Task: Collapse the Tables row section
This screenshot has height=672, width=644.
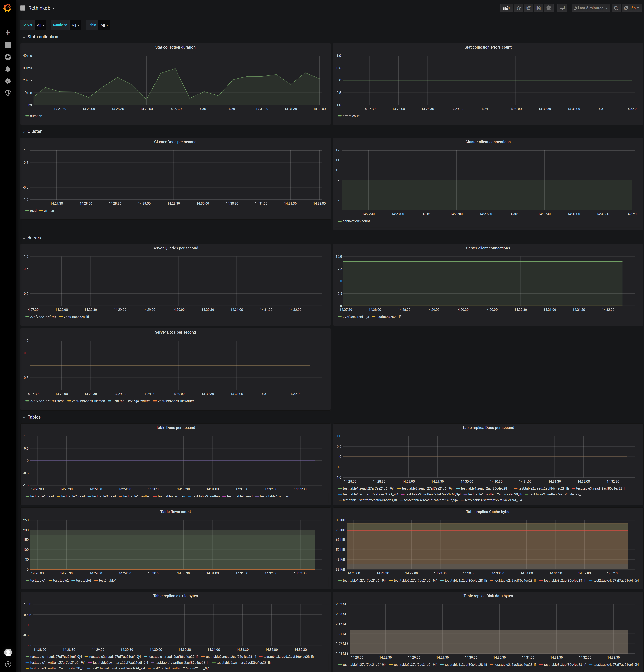Action: (34, 417)
